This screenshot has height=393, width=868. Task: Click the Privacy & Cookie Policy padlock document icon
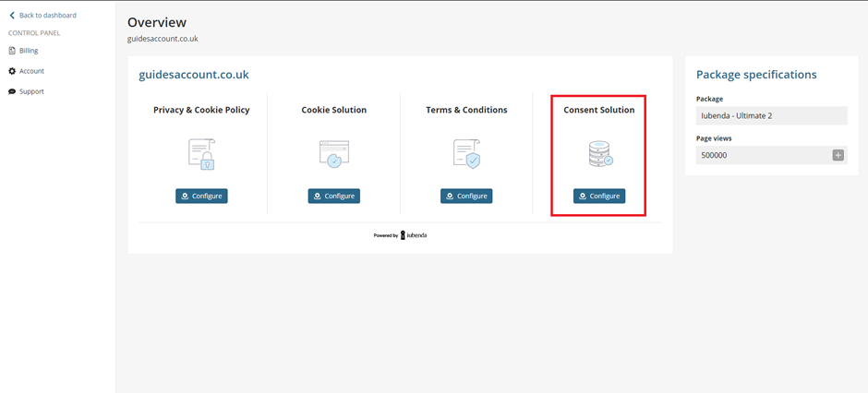click(x=201, y=154)
